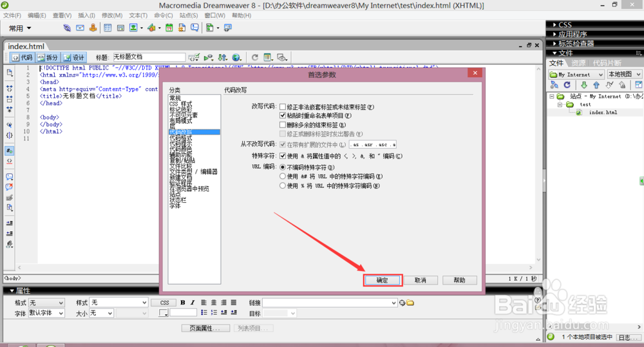Click the Tag Chooser icon
The width and height of the screenshot is (644, 347).
[x=228, y=28]
